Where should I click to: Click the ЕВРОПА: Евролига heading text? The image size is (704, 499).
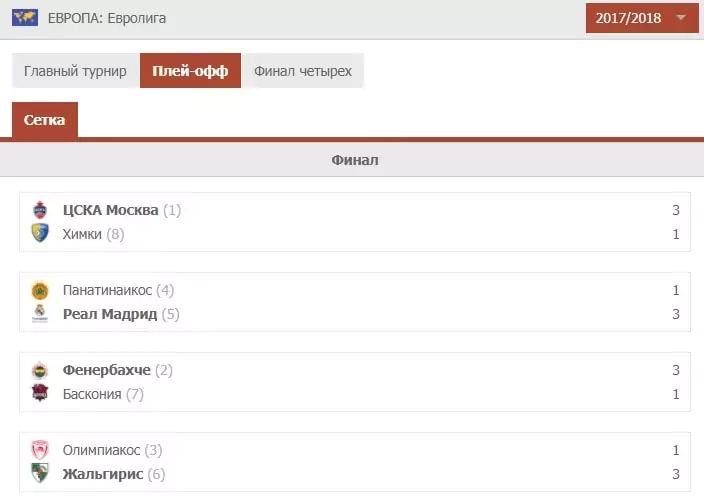click(x=107, y=18)
